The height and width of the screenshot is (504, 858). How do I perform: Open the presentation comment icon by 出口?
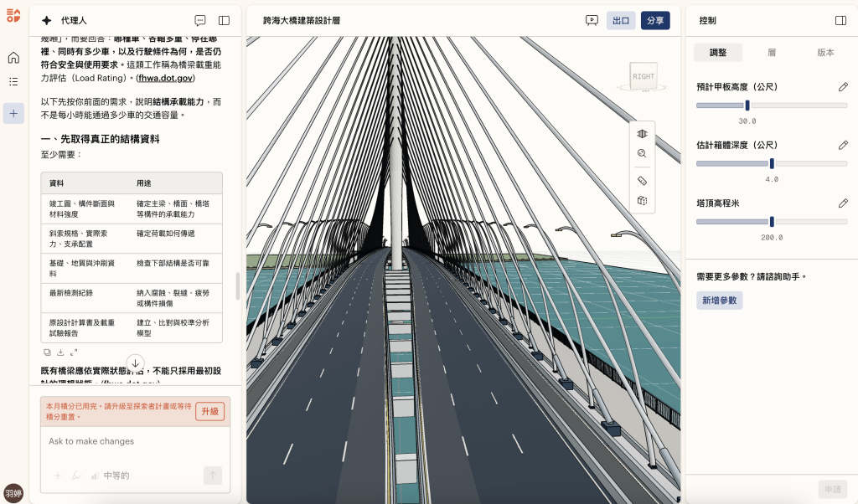[592, 20]
